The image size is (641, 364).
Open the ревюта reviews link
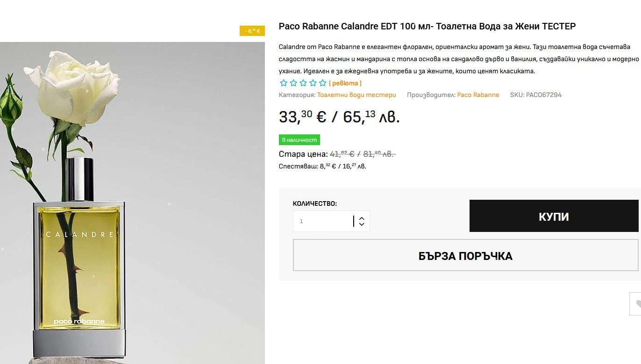pyautogui.click(x=345, y=83)
